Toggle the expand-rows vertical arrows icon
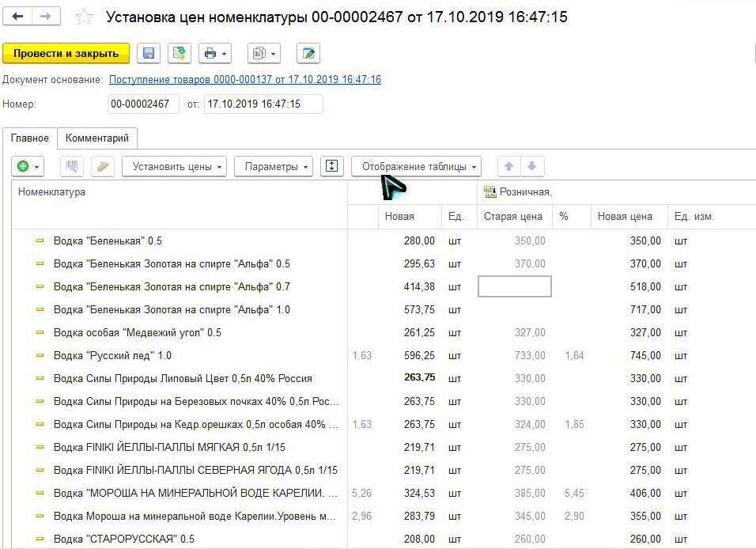The image size is (756, 549). (331, 166)
